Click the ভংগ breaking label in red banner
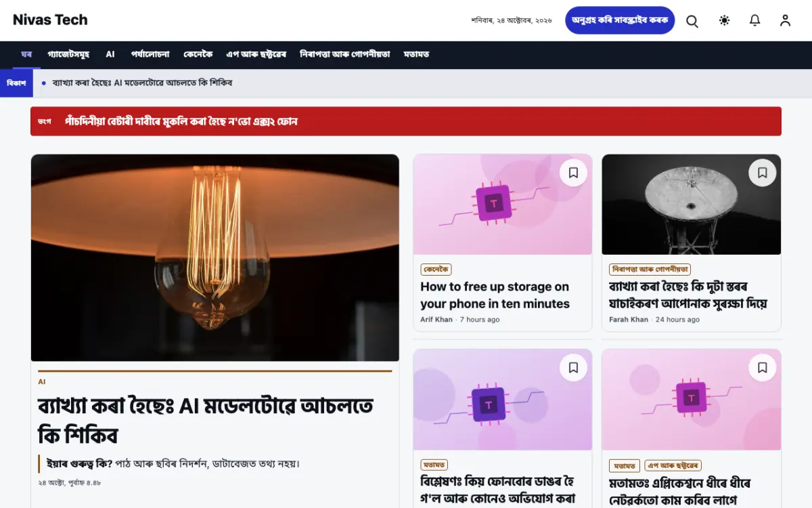 pos(45,121)
